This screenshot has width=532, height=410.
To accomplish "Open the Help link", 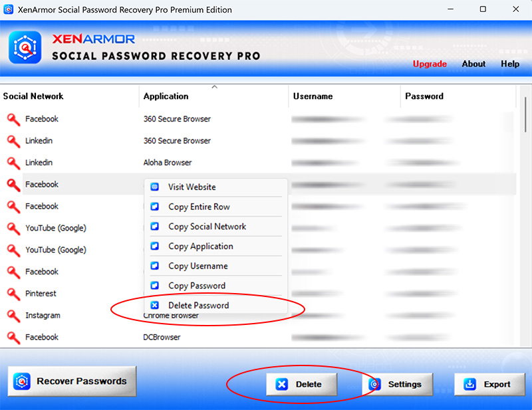I will [x=510, y=64].
